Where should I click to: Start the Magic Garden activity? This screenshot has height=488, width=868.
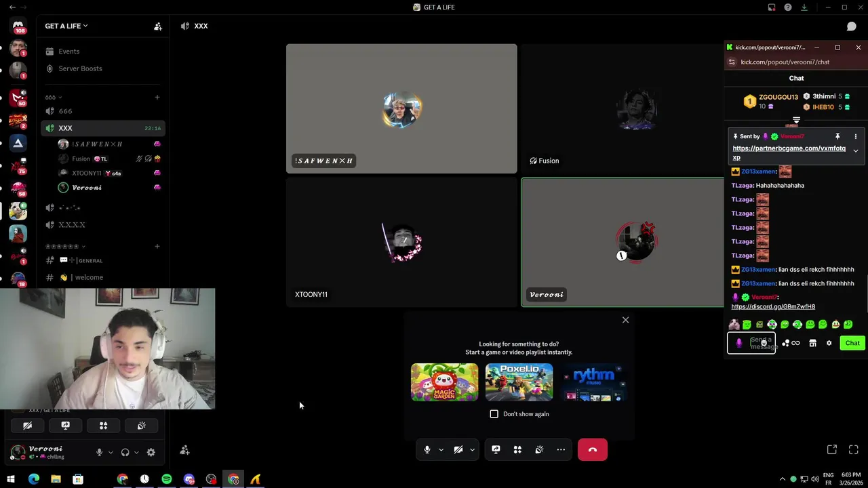(444, 382)
